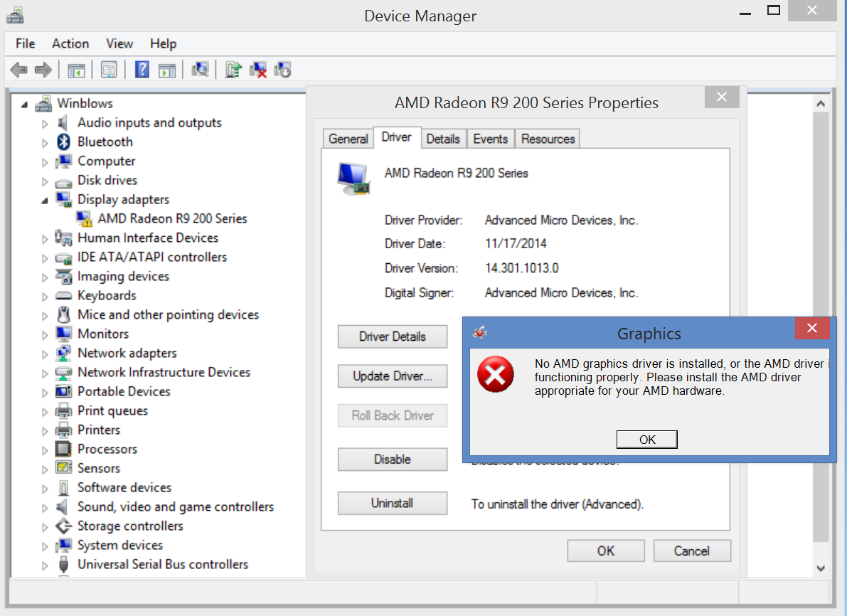
Task: Open the Help menu
Action: (163, 44)
